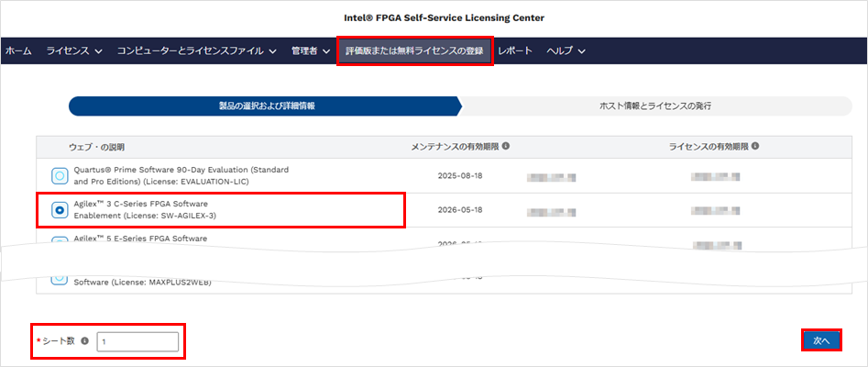Focus the シート数 input field
The image size is (868, 367).
137,342
